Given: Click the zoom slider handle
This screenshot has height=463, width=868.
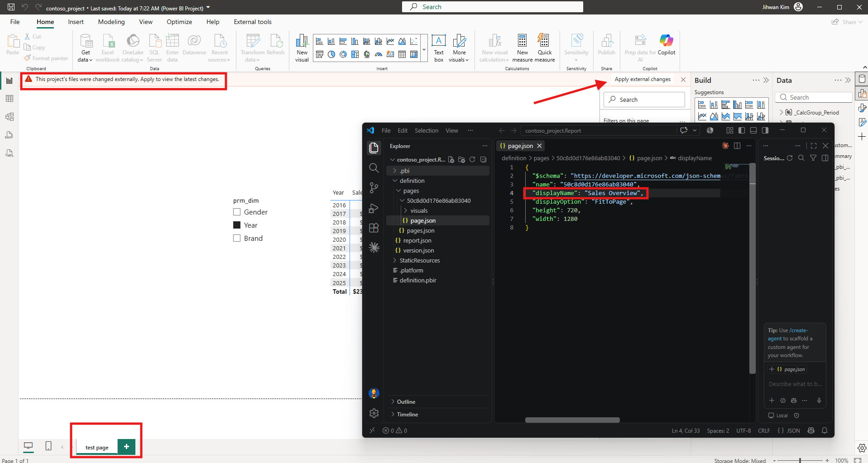Looking at the screenshot, I should pos(800,460).
